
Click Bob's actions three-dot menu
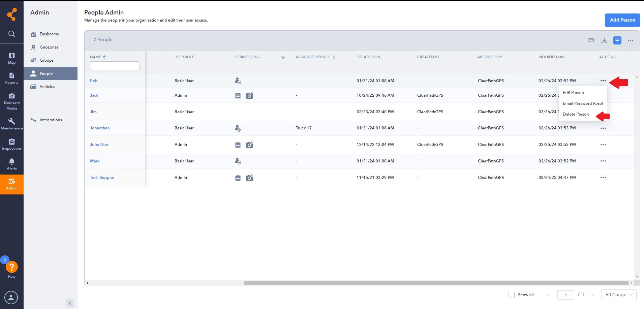(x=603, y=81)
